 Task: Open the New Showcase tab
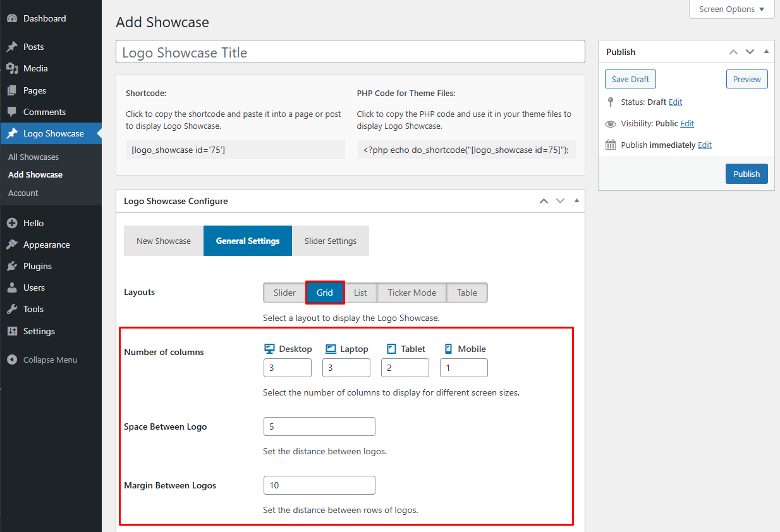(163, 241)
